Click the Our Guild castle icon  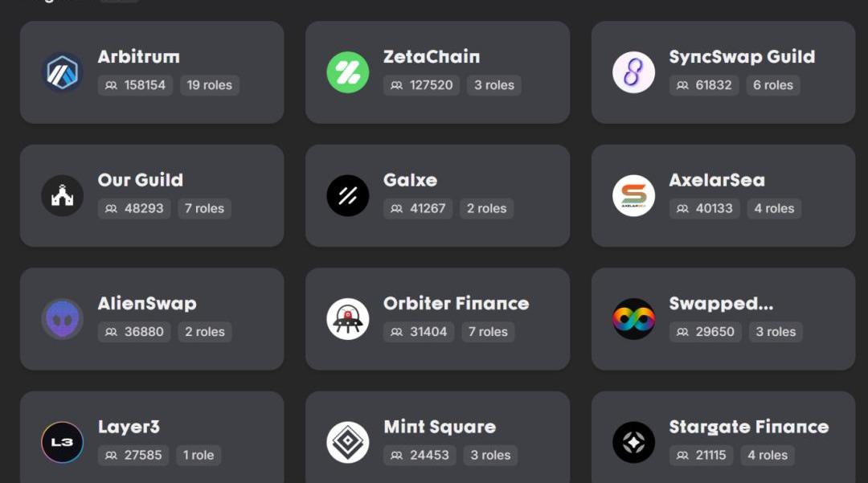point(63,195)
